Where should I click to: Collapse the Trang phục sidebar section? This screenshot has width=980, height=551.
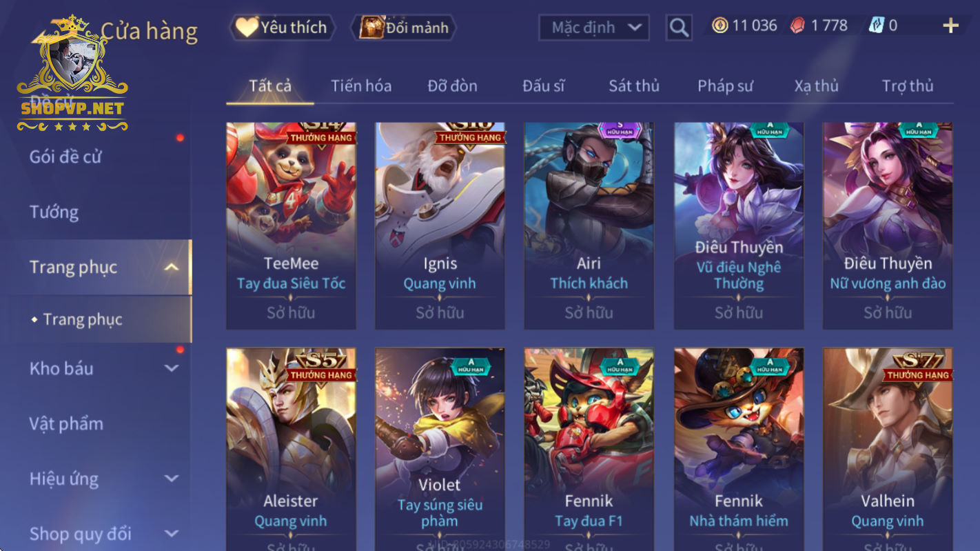172,267
